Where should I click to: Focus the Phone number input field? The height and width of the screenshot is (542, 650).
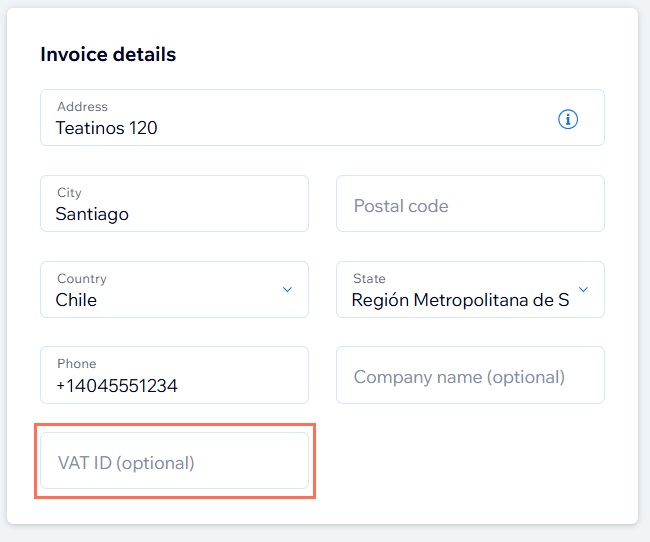pyautogui.click(x=174, y=375)
